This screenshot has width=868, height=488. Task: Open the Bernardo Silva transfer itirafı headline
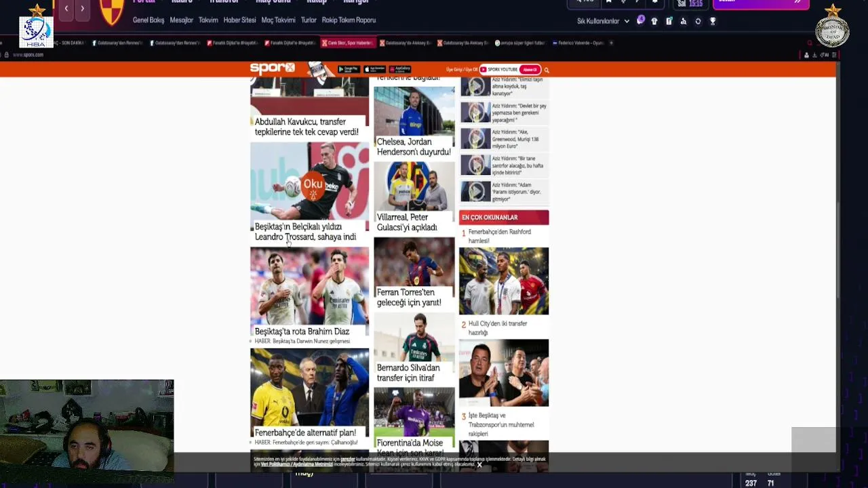tap(408, 373)
